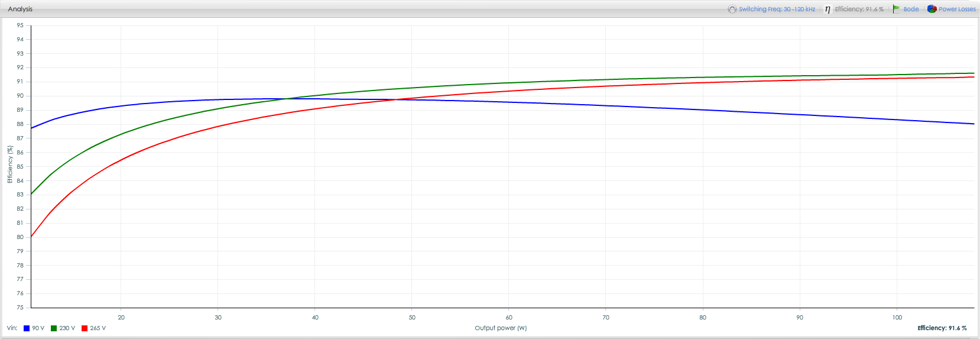
Task: Show the Power Losses chart
Action: (957, 9)
